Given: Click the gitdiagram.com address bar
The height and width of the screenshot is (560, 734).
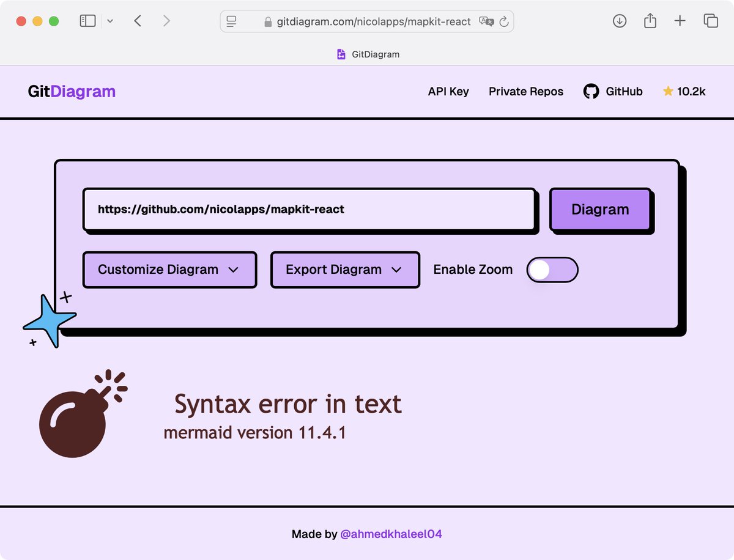Looking at the screenshot, I should (x=367, y=21).
